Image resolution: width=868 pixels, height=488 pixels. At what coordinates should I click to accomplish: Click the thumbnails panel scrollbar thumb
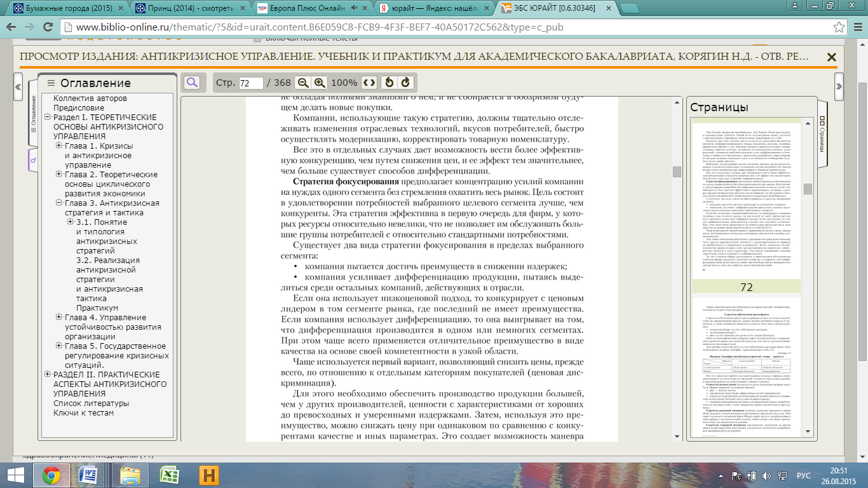pos(808,189)
